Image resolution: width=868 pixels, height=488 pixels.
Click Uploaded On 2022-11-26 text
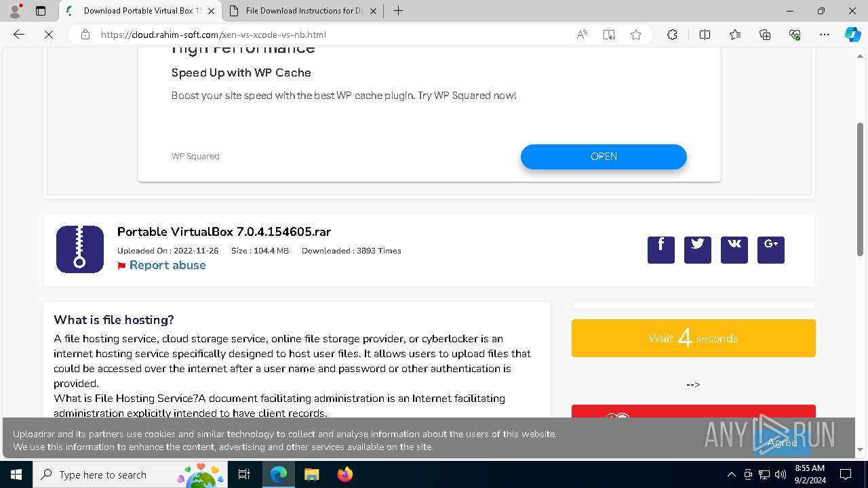(x=167, y=251)
